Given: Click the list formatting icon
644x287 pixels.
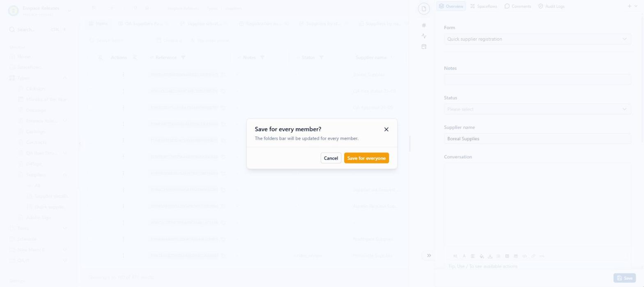Looking at the screenshot, I should coord(498,256).
